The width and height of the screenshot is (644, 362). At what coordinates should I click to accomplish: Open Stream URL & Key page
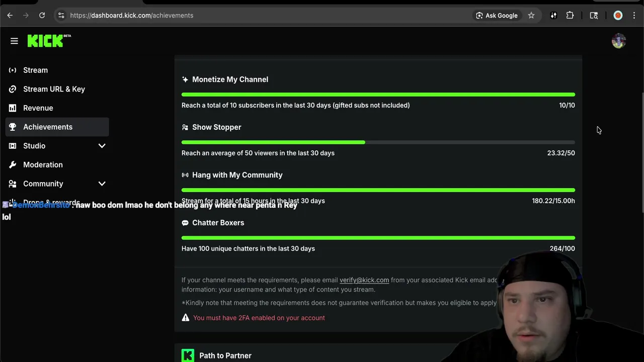tap(54, 89)
